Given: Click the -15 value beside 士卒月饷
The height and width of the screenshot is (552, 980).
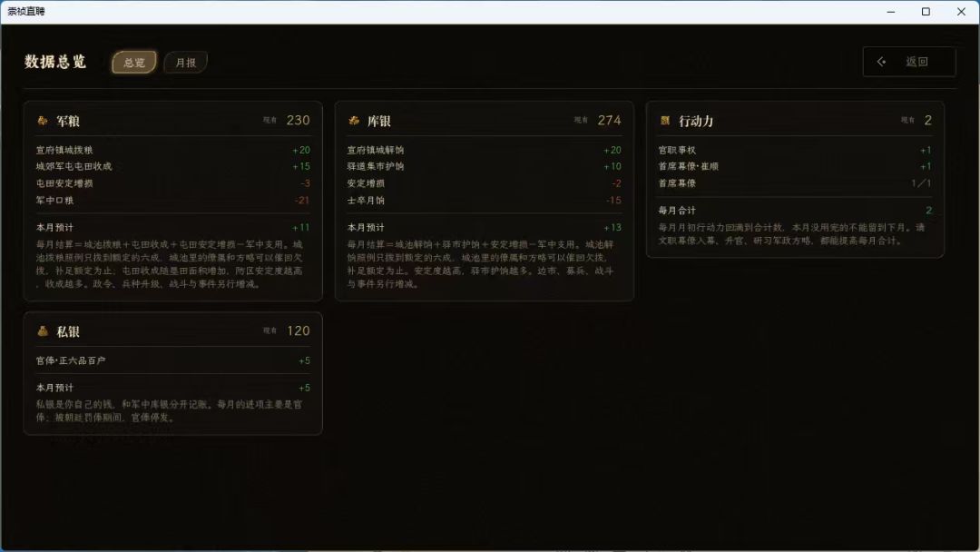Looking at the screenshot, I should (x=613, y=200).
